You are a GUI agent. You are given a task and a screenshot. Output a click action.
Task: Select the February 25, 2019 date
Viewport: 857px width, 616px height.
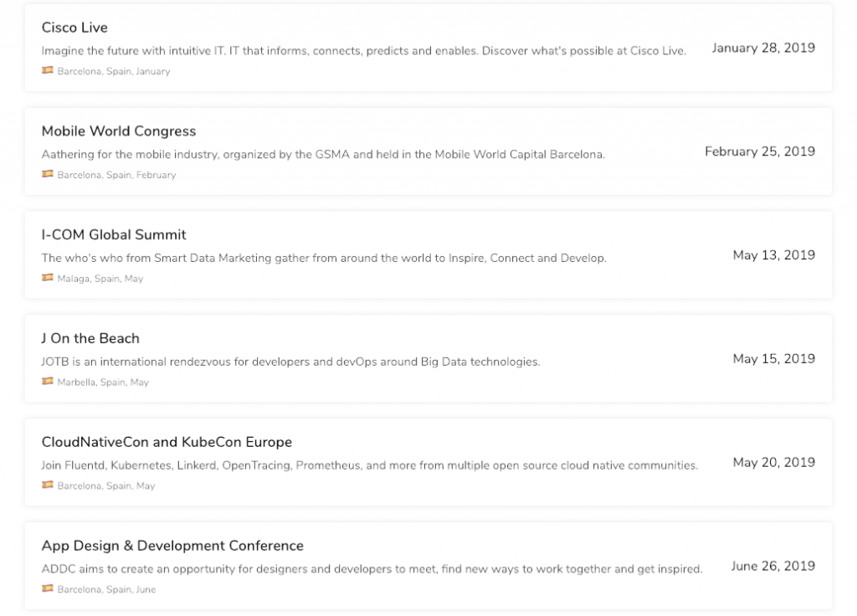click(x=760, y=151)
